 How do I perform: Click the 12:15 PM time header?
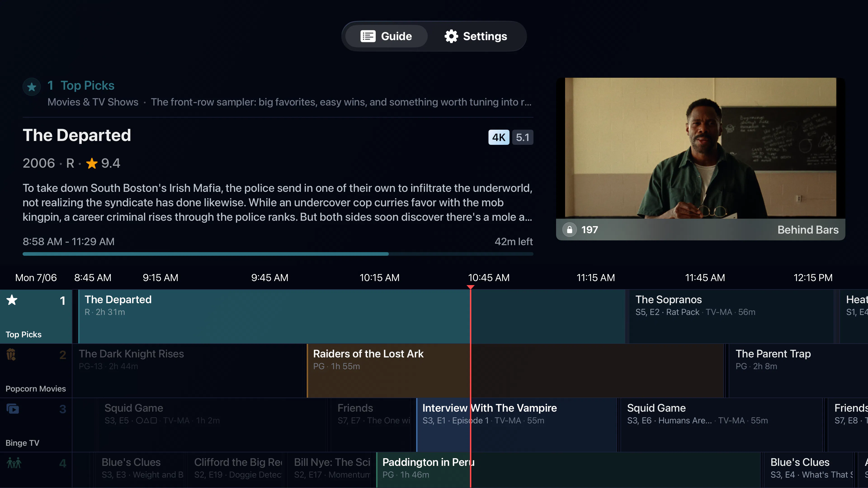(x=813, y=277)
